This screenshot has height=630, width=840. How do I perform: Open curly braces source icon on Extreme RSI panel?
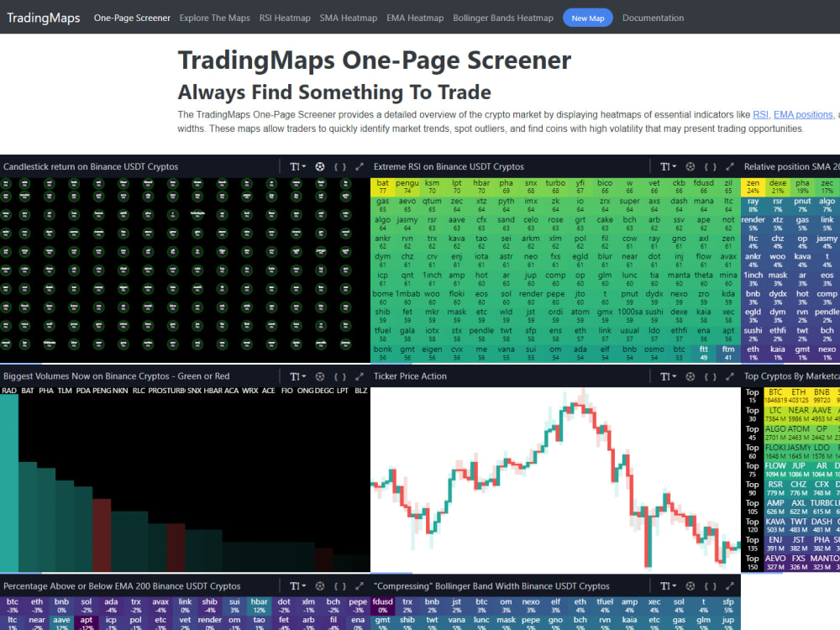[710, 166]
